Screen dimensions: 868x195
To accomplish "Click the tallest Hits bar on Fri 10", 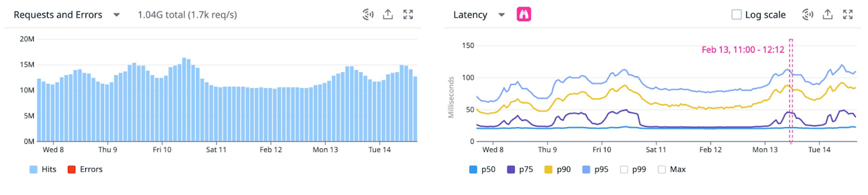I will point(184,100).
